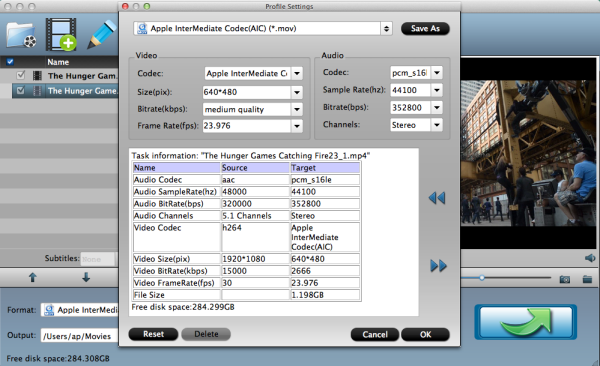Click the format icon beside Apple InterMedi
The height and width of the screenshot is (366, 600).
pos(49,310)
